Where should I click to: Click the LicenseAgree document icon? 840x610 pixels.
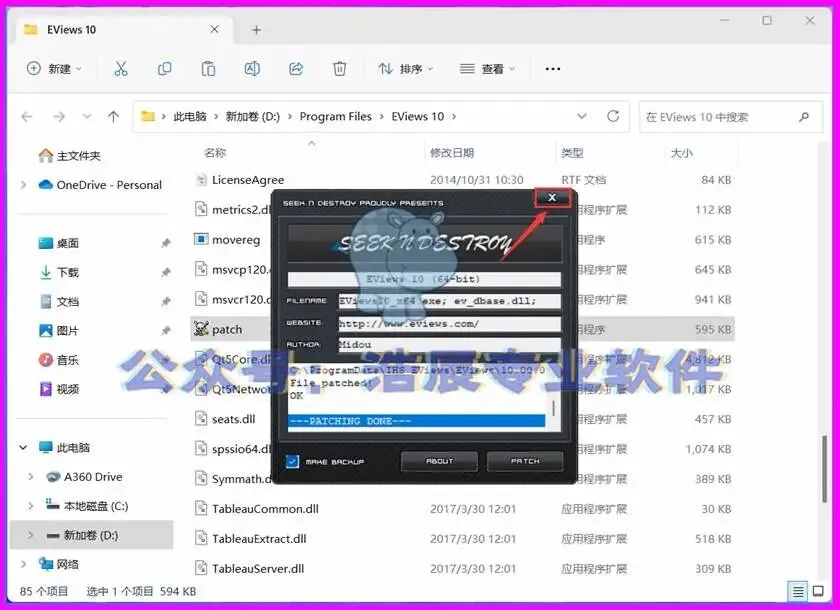coord(201,180)
